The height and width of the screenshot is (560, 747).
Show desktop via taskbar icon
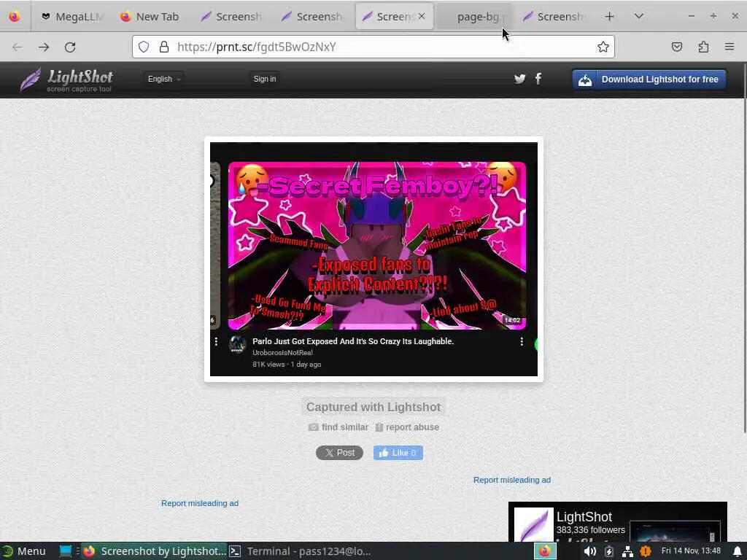coord(65,551)
